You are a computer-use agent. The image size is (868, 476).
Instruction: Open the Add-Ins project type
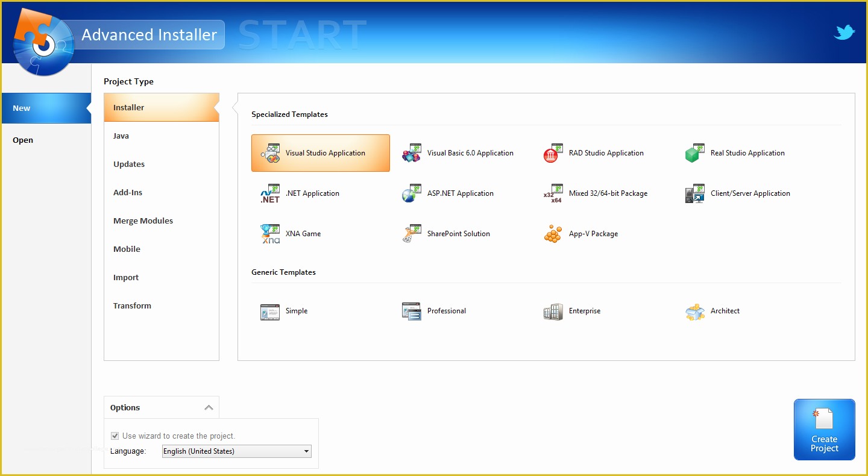162,192
